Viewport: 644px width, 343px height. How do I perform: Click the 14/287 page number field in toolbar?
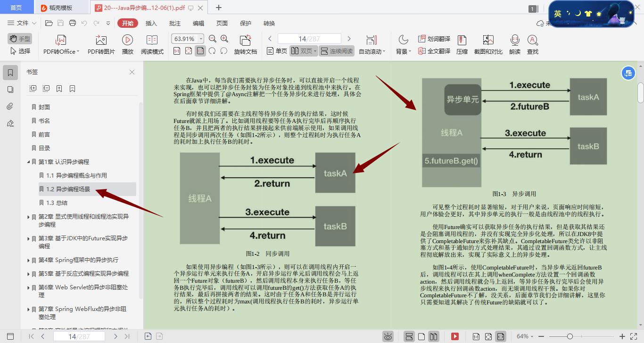click(309, 39)
